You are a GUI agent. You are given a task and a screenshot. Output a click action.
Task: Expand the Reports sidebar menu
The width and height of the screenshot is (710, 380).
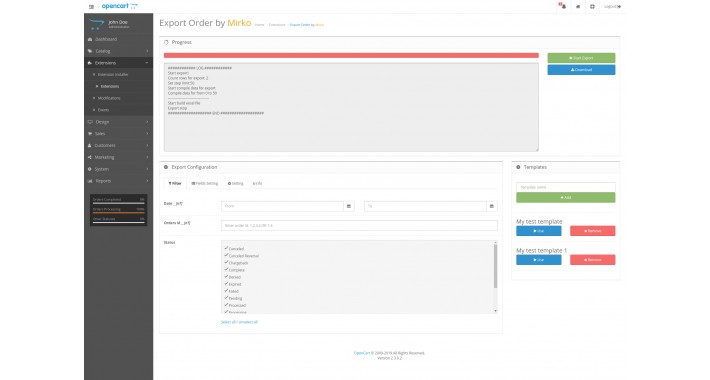coord(119,181)
